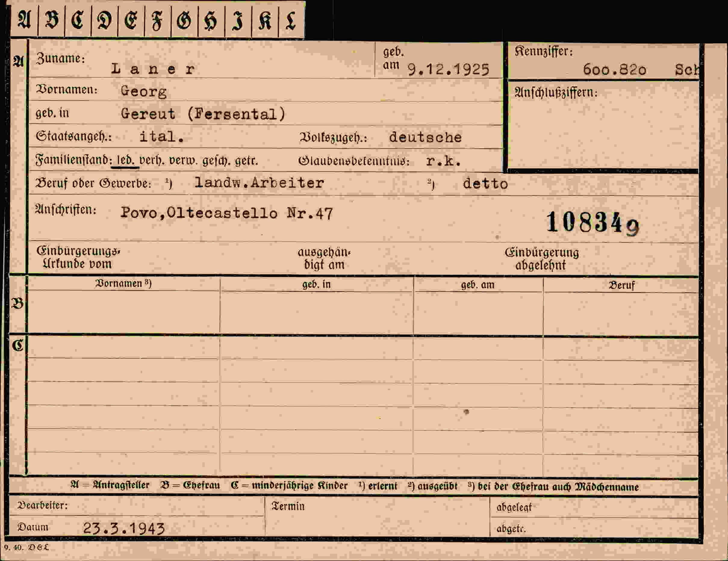Click the birth date 9.12.1925

tap(448, 69)
